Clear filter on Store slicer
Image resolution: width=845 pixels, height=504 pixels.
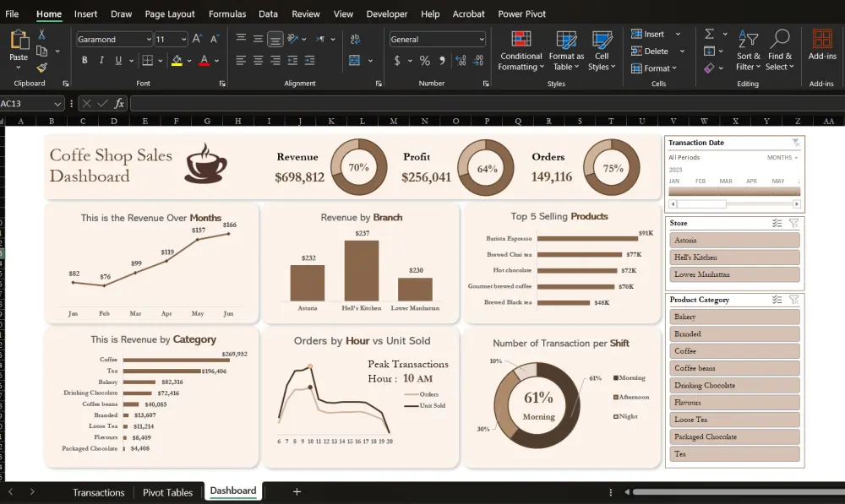pyautogui.click(x=793, y=223)
